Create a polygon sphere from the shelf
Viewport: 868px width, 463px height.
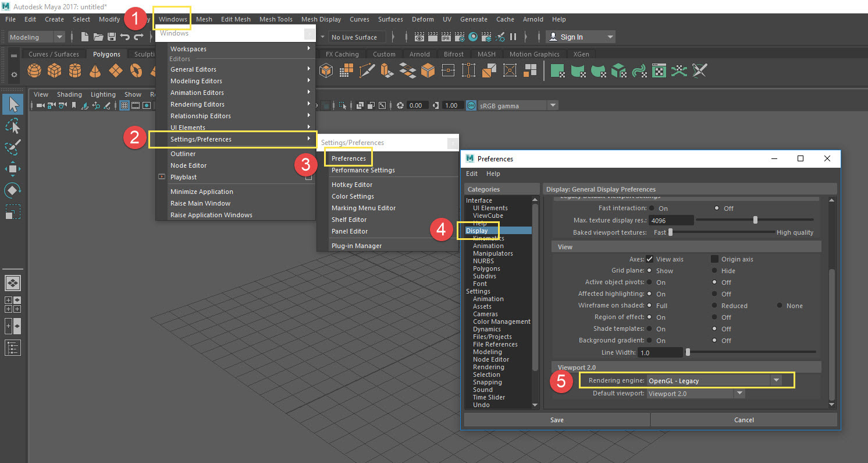(35, 71)
